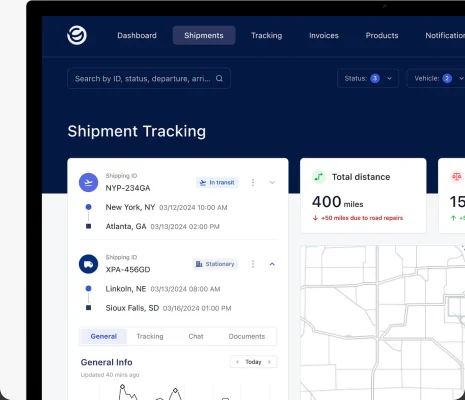Select the Documents tab in shipment details

click(247, 336)
